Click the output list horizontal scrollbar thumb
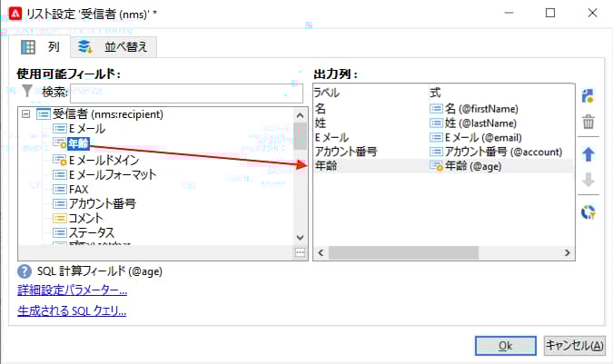Image resolution: width=613 pixels, height=364 pixels. [x=403, y=252]
